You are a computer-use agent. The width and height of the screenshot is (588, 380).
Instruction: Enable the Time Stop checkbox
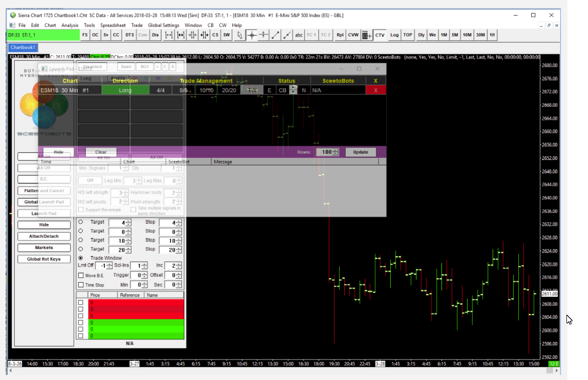pyautogui.click(x=81, y=285)
